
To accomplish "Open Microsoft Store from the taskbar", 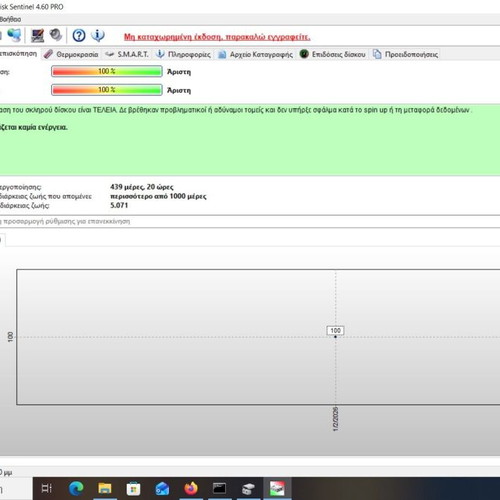I will 133,489.
